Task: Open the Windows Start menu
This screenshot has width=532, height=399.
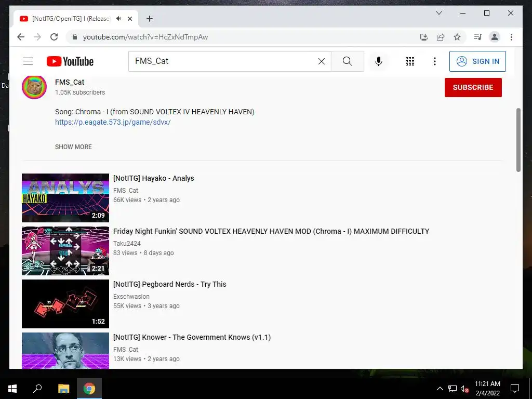Action: (12, 389)
